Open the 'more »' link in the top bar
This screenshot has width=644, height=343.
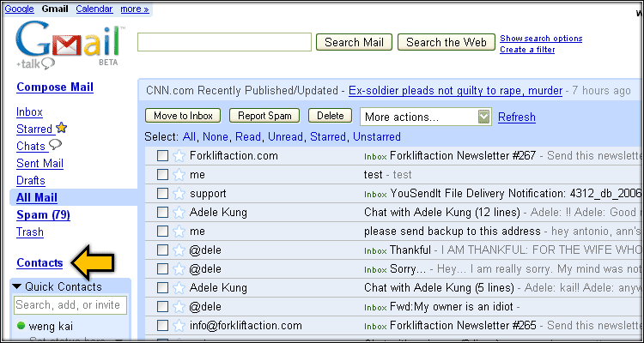click(135, 9)
